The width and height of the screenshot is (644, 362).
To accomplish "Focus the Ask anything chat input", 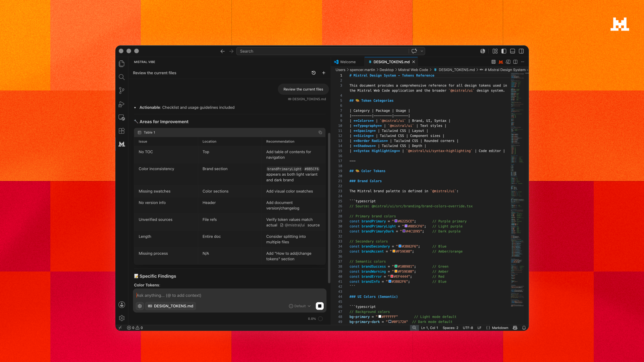I will tap(229, 295).
